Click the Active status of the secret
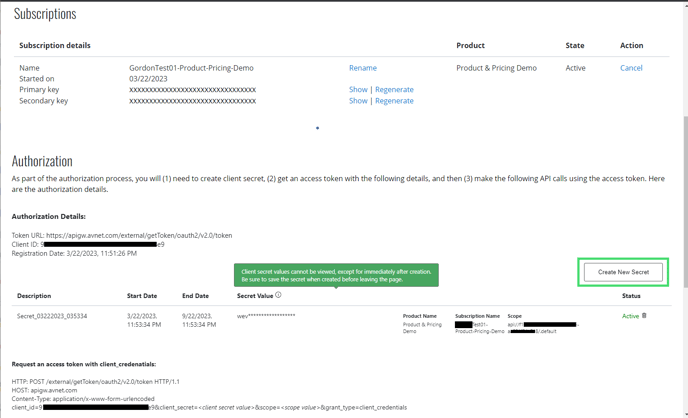This screenshot has height=418, width=688. coord(630,316)
